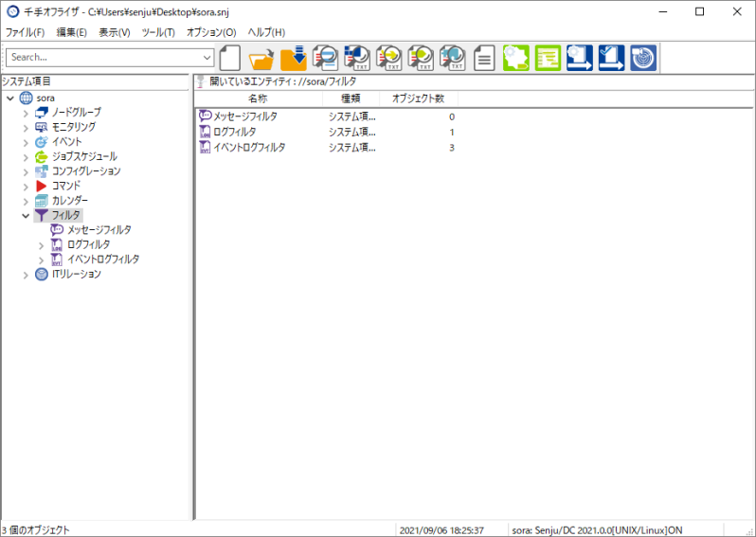Click the open folder toolbar icon
The width and height of the screenshot is (756, 537).
[261, 58]
